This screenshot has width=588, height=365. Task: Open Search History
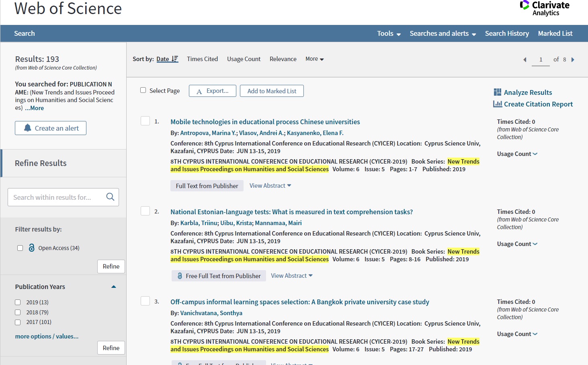(x=507, y=33)
